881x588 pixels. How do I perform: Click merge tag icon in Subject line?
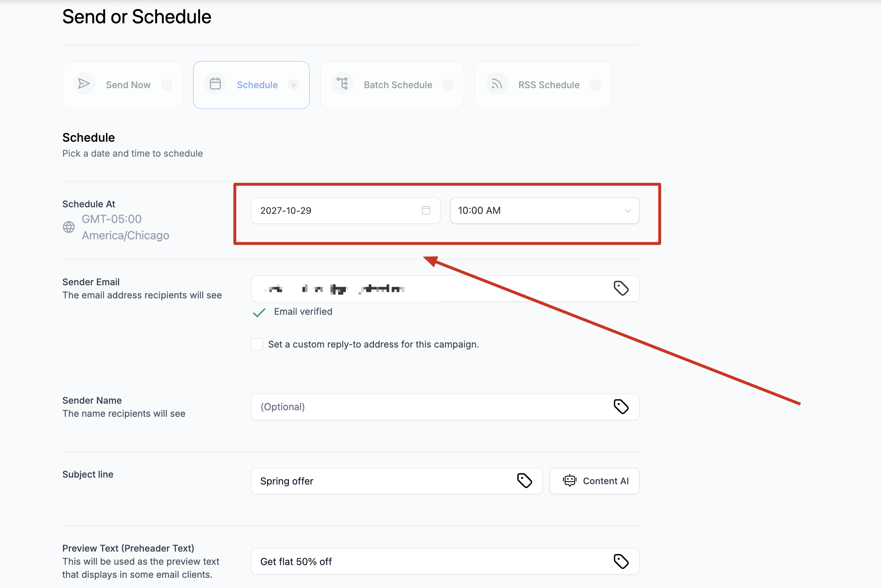[x=524, y=481]
